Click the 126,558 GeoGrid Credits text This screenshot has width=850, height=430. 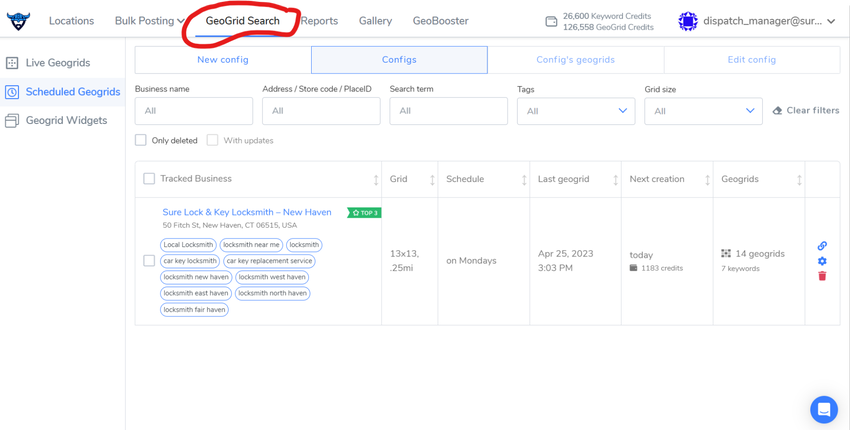click(608, 27)
